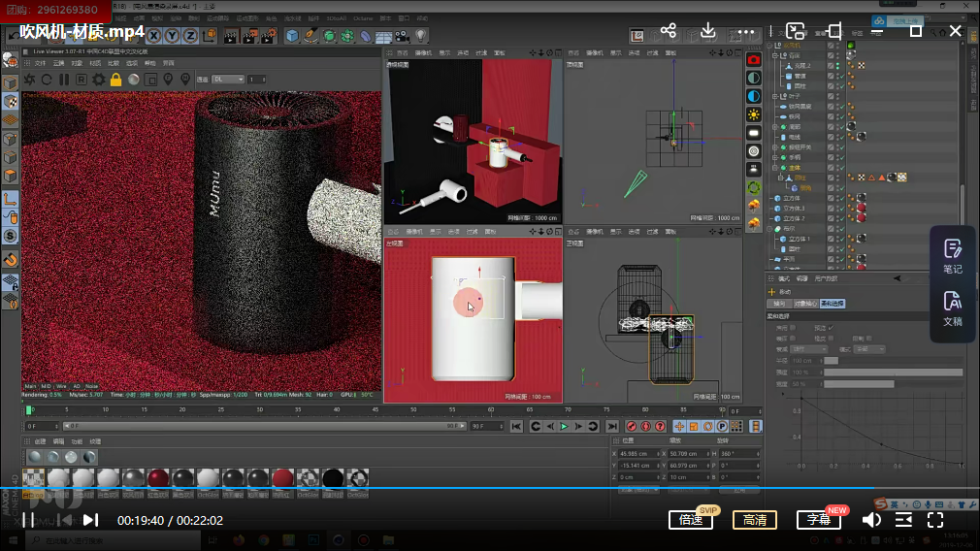The height and width of the screenshot is (551, 980).
Task: Open the 字幕 subtitles option
Action: 818,520
